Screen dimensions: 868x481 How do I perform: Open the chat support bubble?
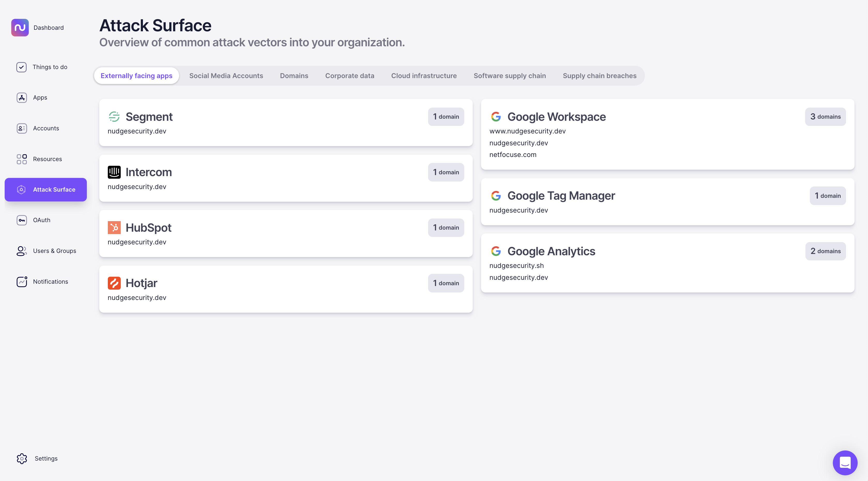845,462
